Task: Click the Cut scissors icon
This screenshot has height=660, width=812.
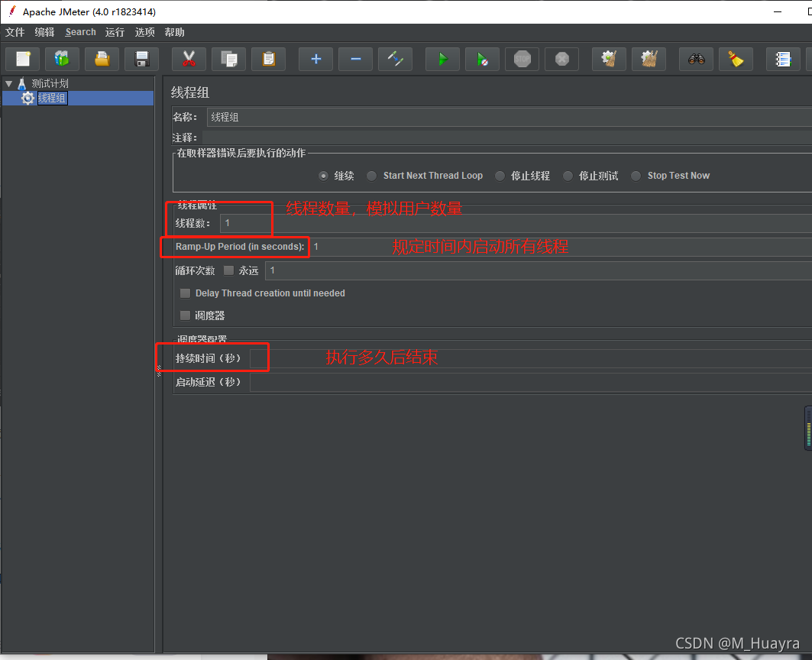Action: point(189,59)
